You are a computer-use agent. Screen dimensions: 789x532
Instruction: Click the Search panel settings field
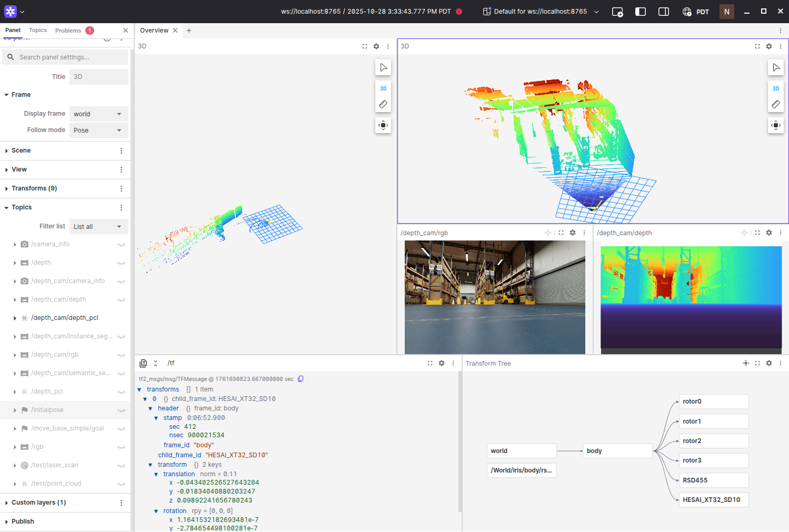pos(71,57)
